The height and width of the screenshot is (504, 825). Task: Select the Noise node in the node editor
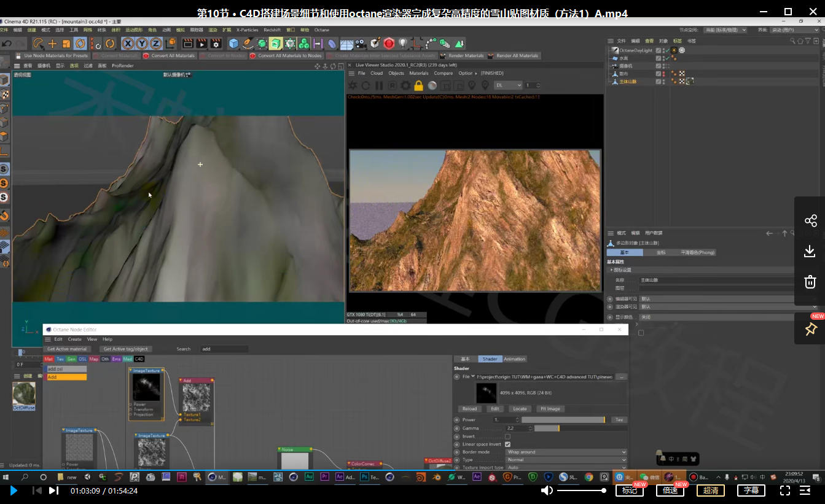click(293, 450)
